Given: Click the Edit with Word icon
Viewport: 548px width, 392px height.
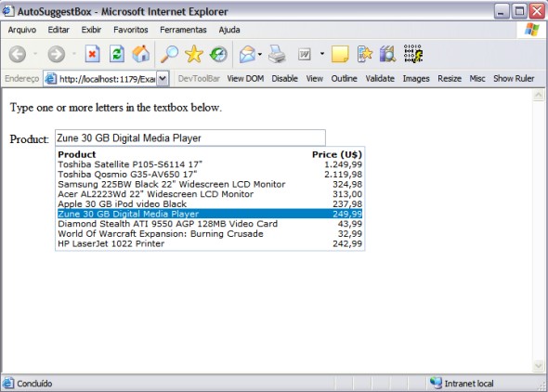Looking at the screenshot, I should pos(305,54).
